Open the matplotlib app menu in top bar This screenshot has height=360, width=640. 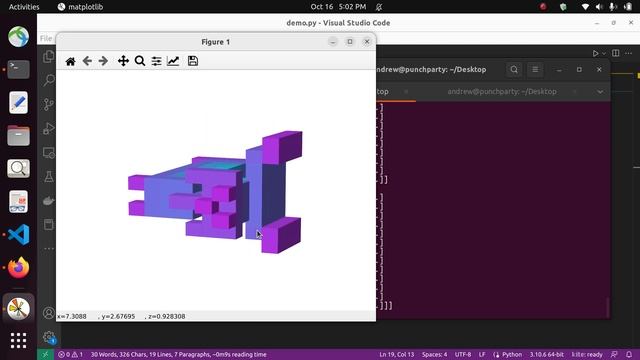(80, 7)
